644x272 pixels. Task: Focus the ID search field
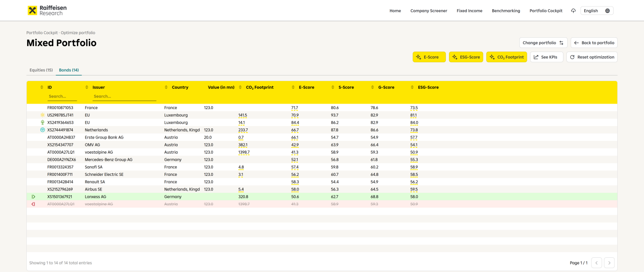click(62, 97)
